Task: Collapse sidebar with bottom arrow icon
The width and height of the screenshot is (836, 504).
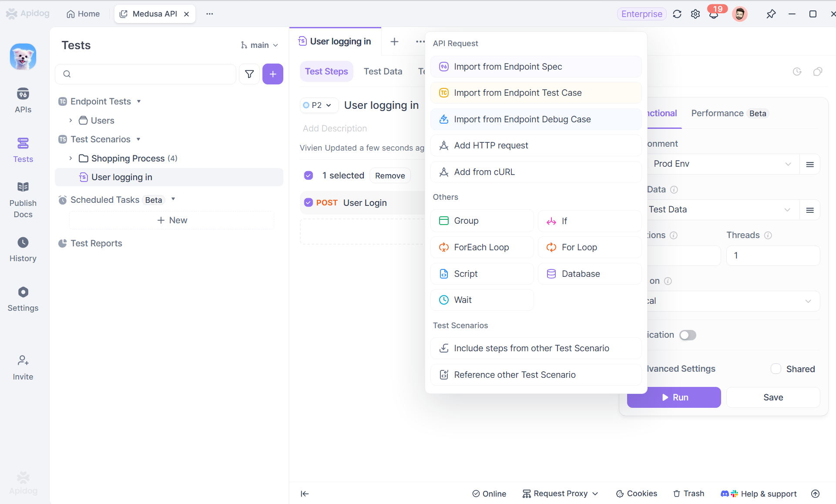Action: (x=305, y=494)
